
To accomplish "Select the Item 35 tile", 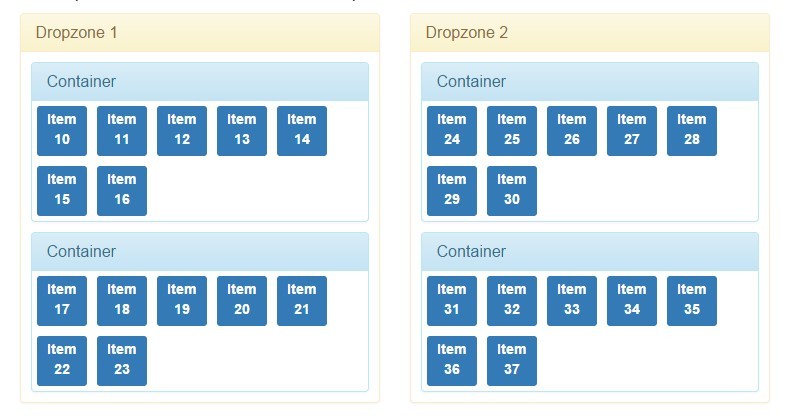I will [692, 301].
